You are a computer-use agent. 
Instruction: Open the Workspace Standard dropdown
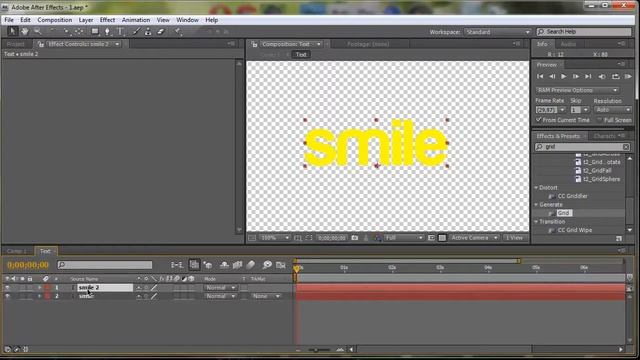coord(498,32)
